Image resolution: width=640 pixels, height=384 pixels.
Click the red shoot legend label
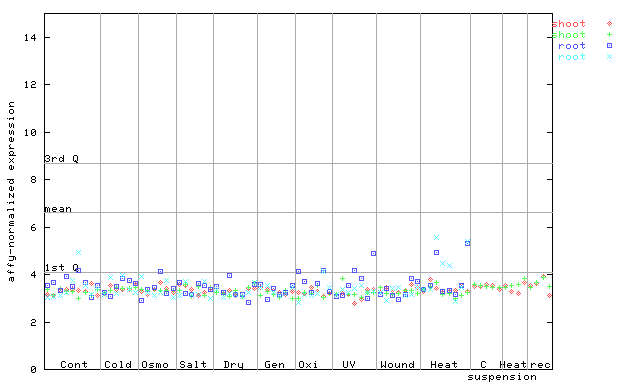(569, 24)
